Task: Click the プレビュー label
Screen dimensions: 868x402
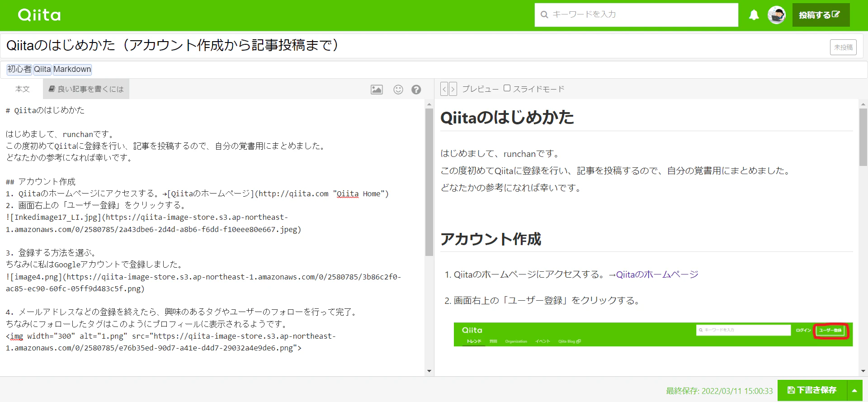Action: tap(480, 89)
